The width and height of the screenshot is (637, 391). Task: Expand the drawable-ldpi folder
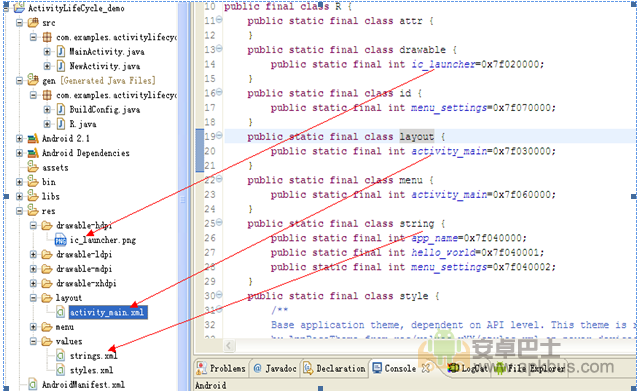point(33,254)
